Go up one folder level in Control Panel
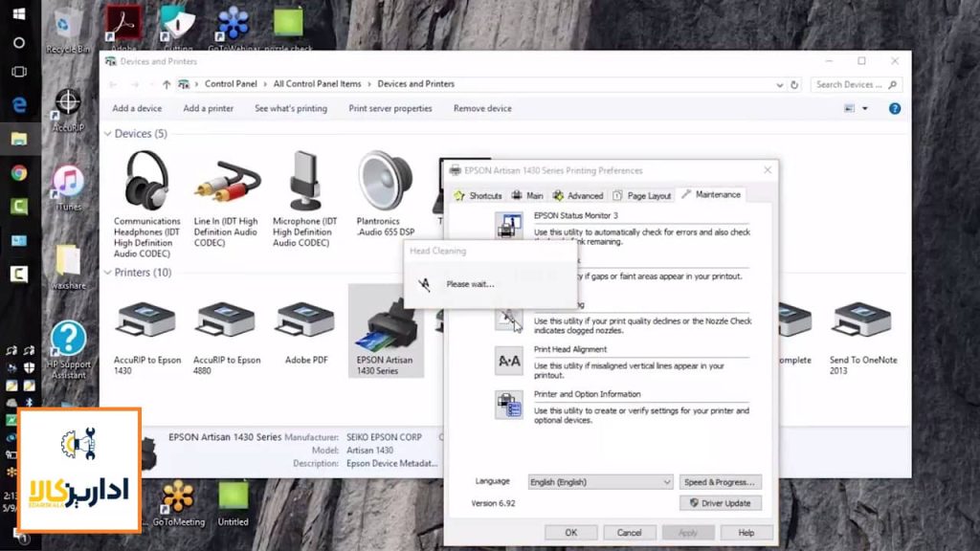Viewport: 980px width, 551px height. click(x=167, y=84)
